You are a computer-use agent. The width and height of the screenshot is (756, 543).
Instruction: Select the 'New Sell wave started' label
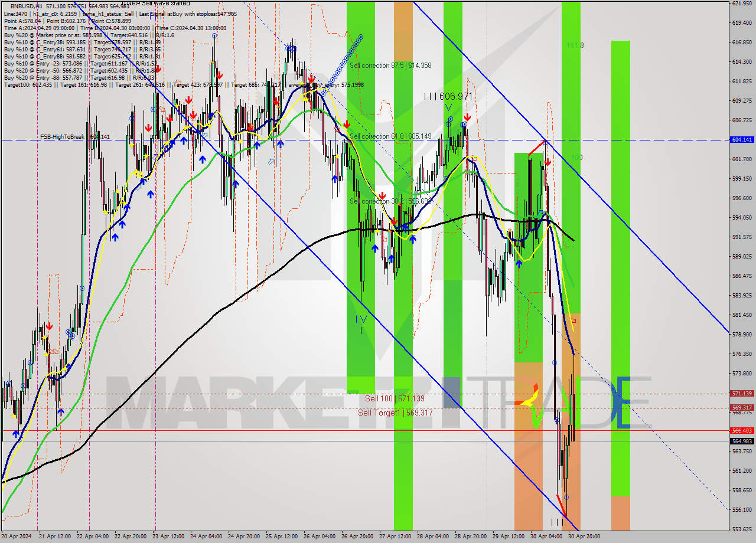pos(159,4)
